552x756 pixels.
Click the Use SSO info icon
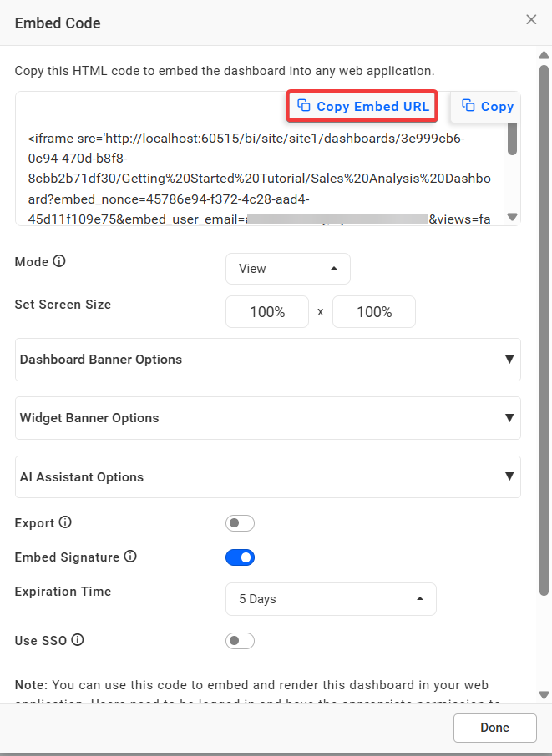(x=78, y=641)
